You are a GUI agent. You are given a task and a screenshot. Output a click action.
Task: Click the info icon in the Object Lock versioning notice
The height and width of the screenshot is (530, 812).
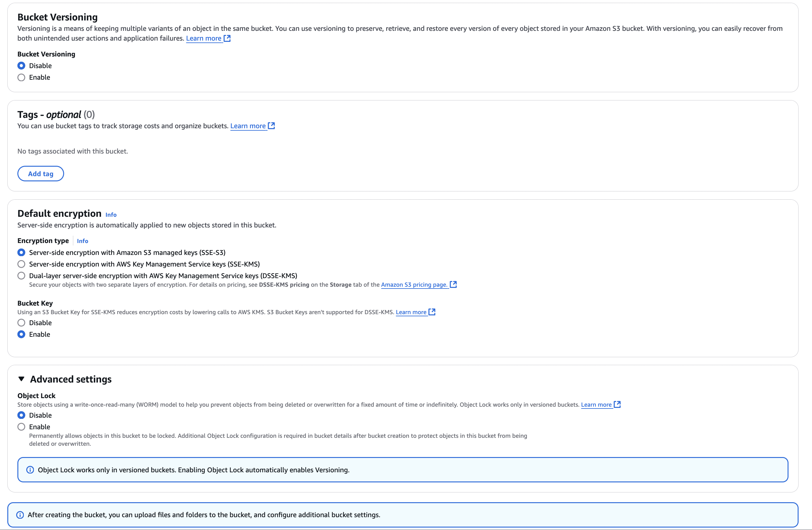pyautogui.click(x=30, y=470)
